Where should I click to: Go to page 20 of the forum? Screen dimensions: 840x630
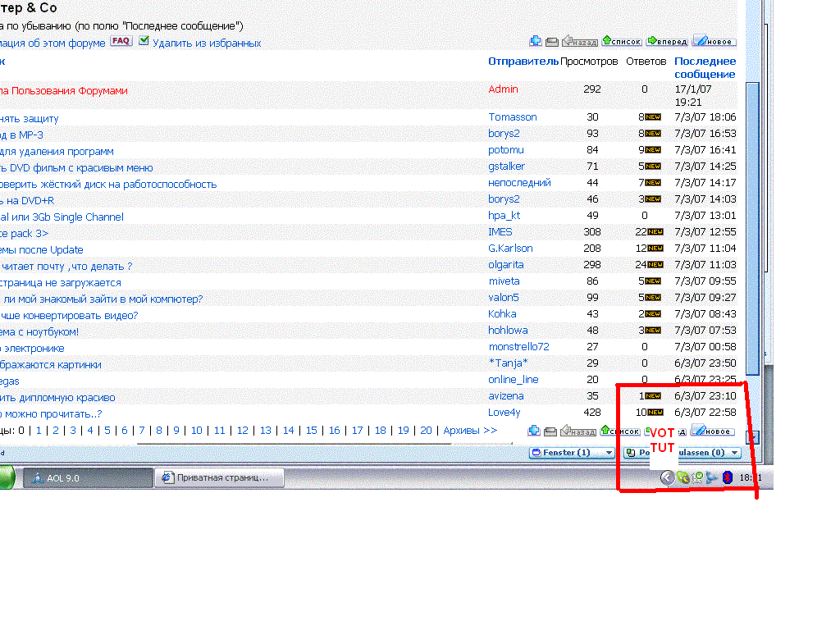[x=426, y=431]
